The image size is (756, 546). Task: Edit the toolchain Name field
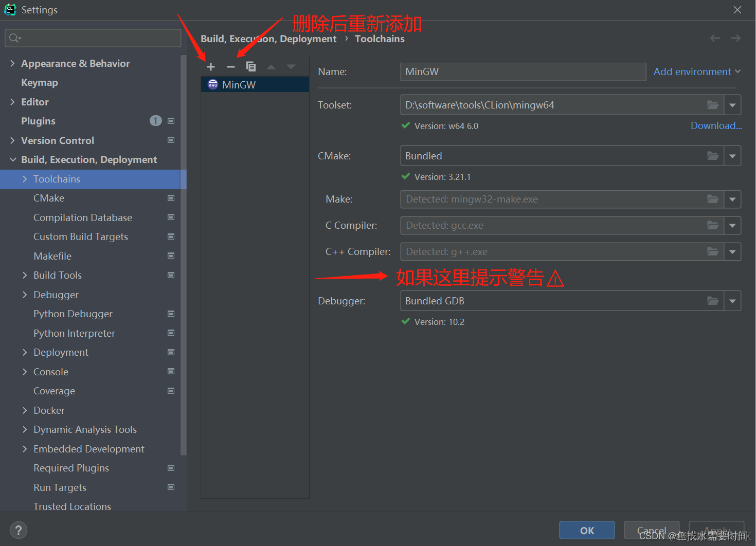pyautogui.click(x=523, y=71)
